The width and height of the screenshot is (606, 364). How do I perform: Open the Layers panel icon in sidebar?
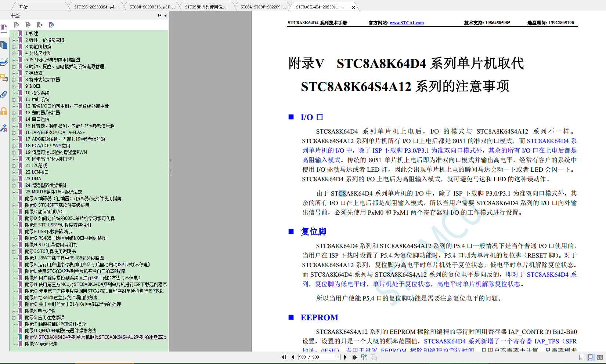coord(4,62)
